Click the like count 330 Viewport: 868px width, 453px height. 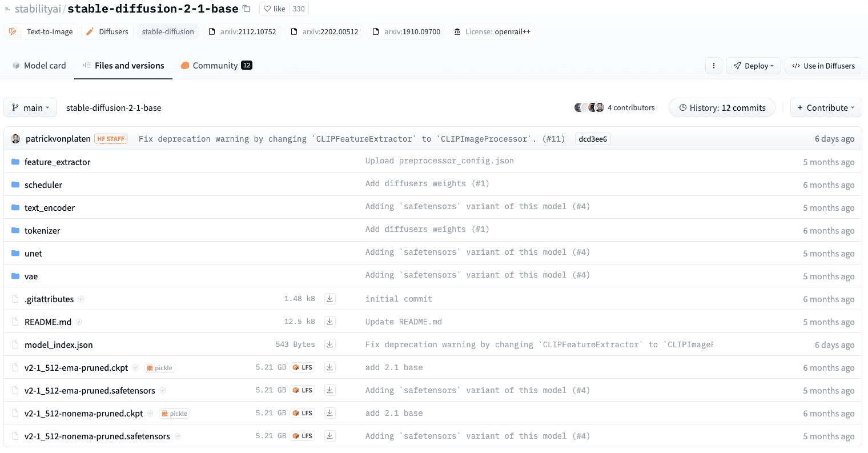299,9
